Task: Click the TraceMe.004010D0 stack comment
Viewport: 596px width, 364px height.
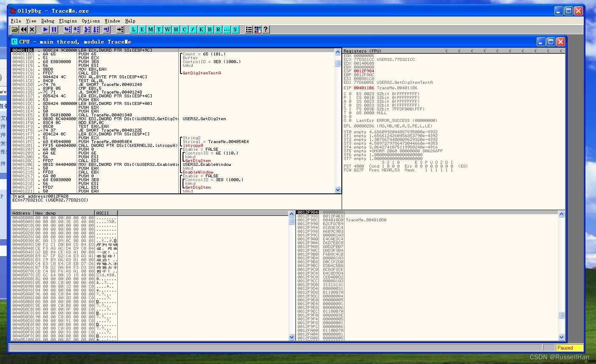Action: [x=366, y=220]
